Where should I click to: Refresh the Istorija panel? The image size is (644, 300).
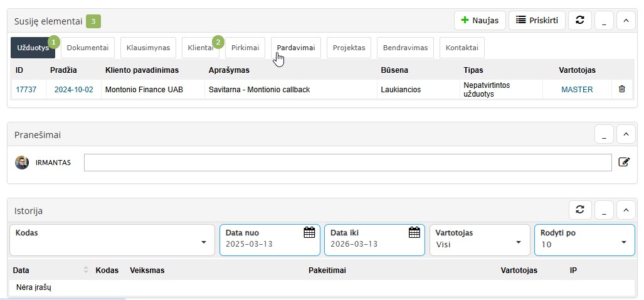(x=579, y=210)
